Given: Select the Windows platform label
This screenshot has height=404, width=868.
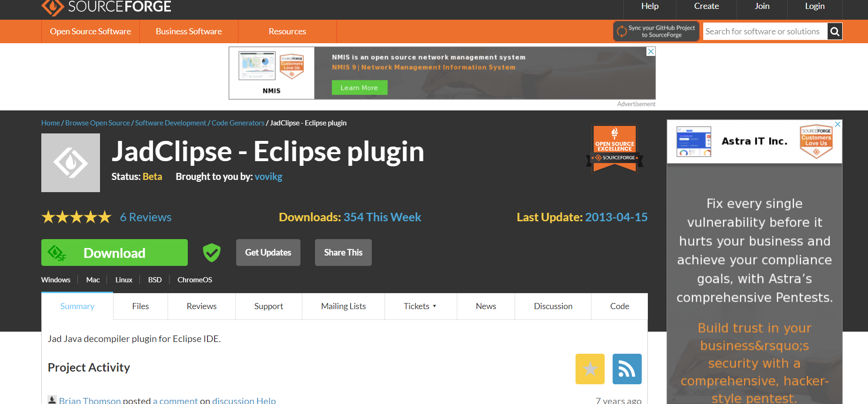Looking at the screenshot, I should click(x=56, y=280).
